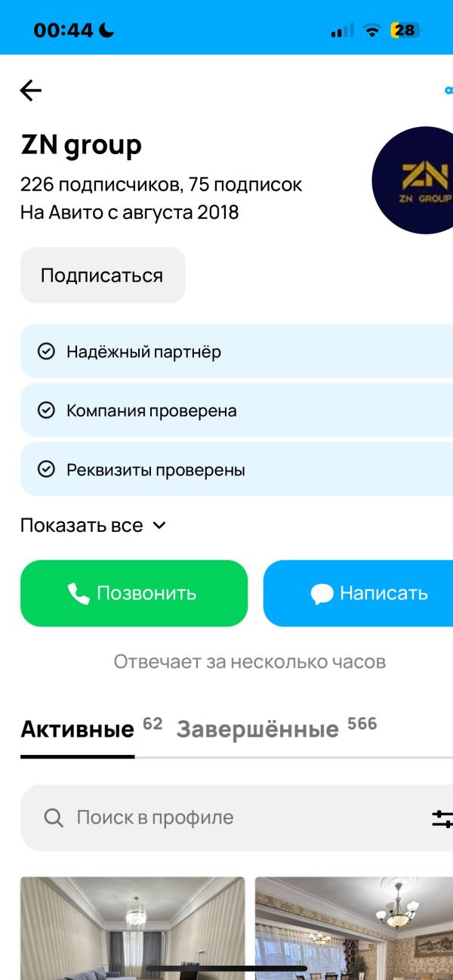Image resolution: width=453 pixels, height=980 pixels.
Task: Switch to the Завершённые tab
Action: coord(257,729)
